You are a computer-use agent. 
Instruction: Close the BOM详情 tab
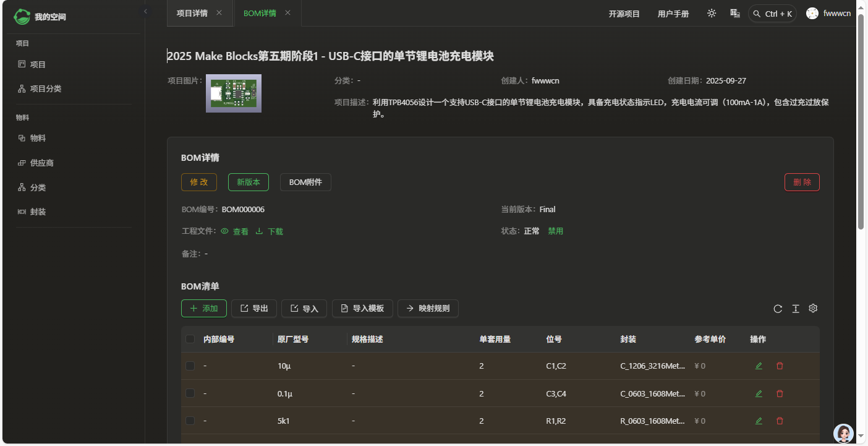287,13
